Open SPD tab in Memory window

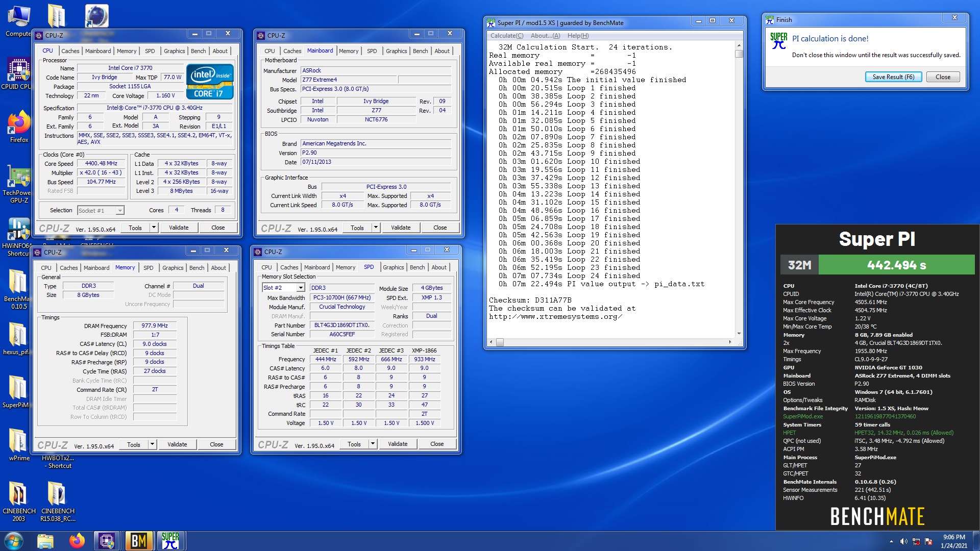[x=148, y=268]
